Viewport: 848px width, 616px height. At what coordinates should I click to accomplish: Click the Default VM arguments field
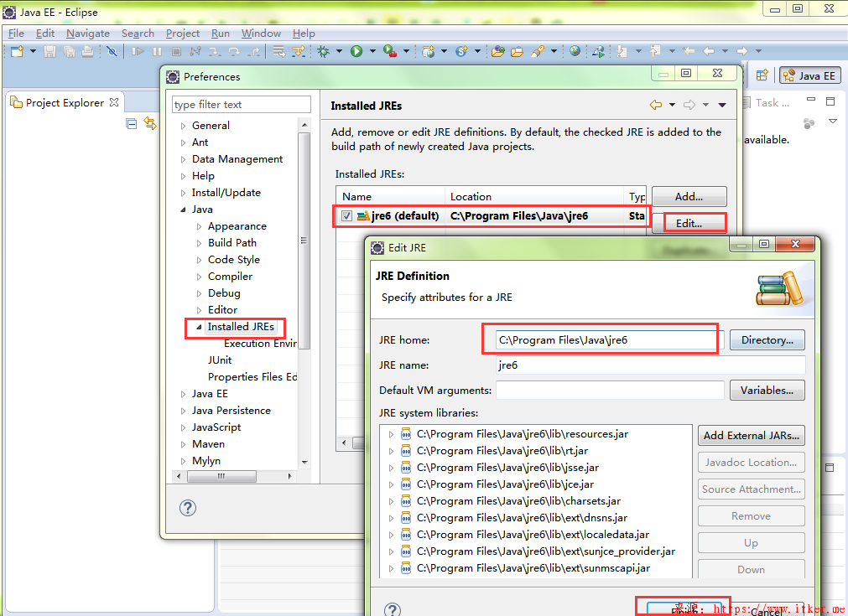(x=610, y=391)
